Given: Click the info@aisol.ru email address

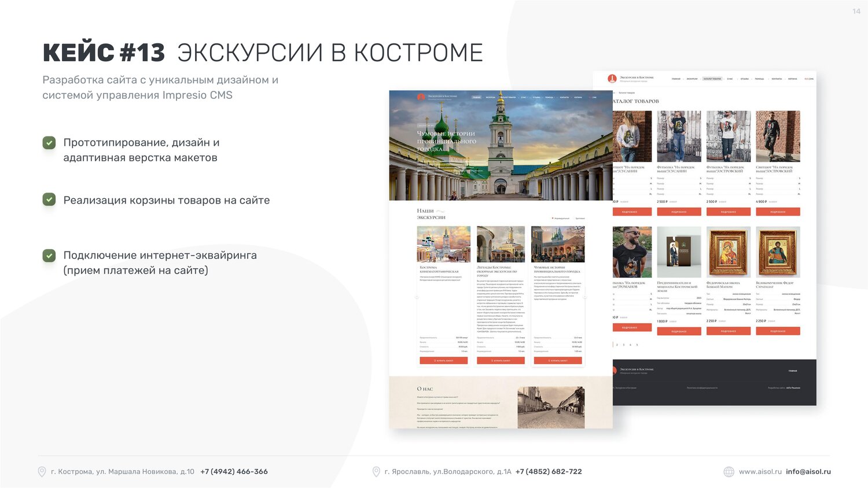Looking at the screenshot, I should pos(808,472).
